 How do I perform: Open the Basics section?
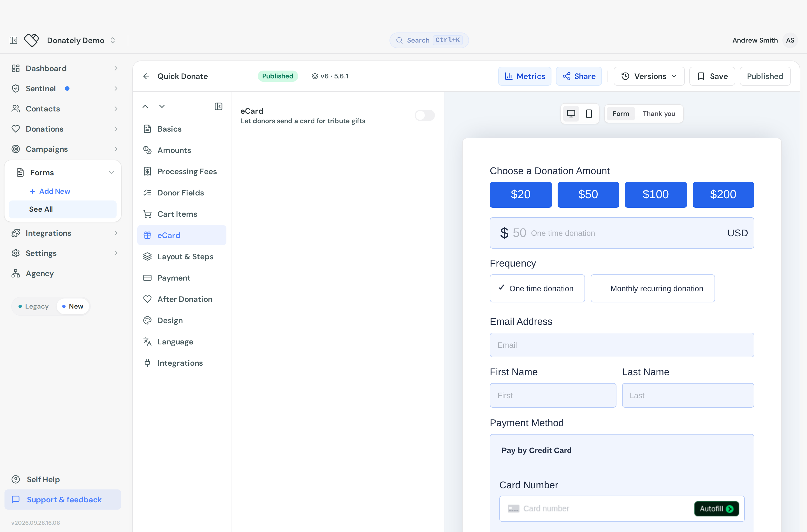[x=182, y=129]
